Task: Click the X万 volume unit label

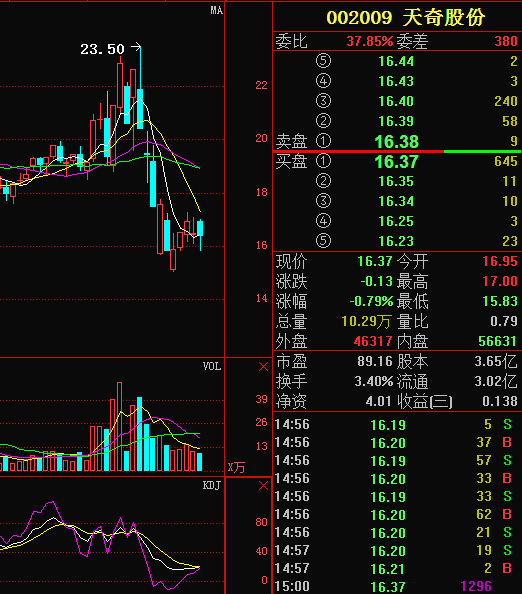Action: [x=236, y=467]
